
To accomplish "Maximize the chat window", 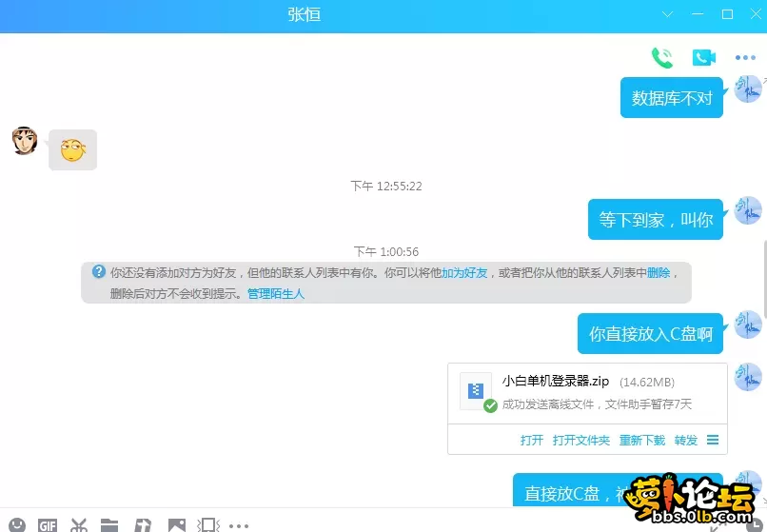I will (727, 14).
